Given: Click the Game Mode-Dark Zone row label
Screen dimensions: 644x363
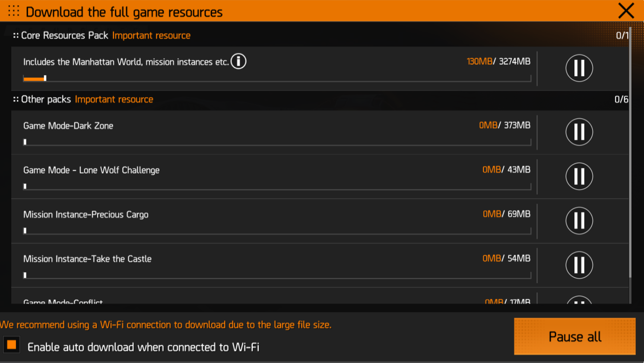Looking at the screenshot, I should [x=68, y=126].
